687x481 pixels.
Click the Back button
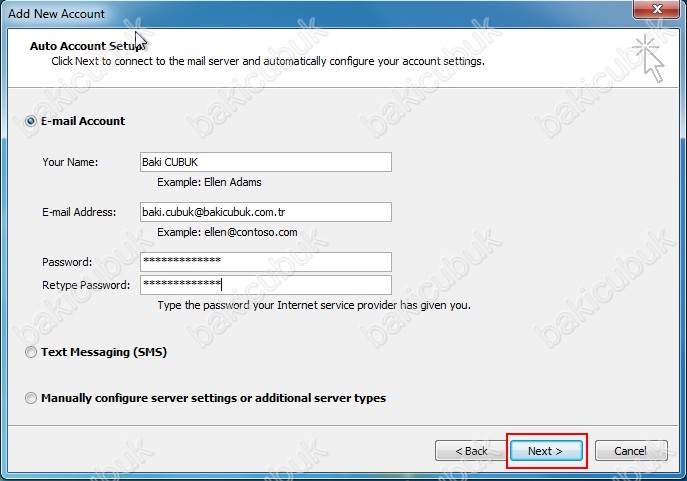tap(471, 451)
